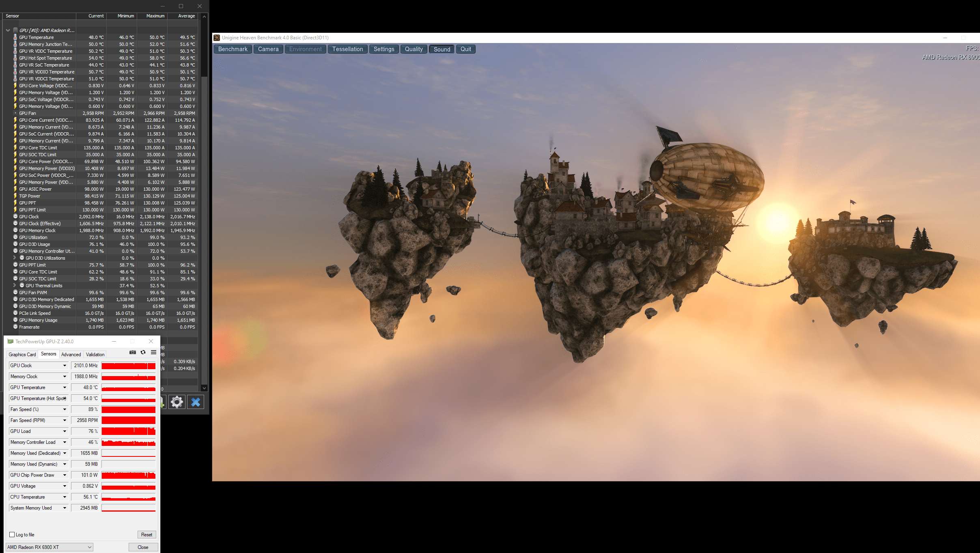This screenshot has height=553, width=980.
Task: Open the CPU Temperature sensor dropdown
Action: pyautogui.click(x=65, y=497)
